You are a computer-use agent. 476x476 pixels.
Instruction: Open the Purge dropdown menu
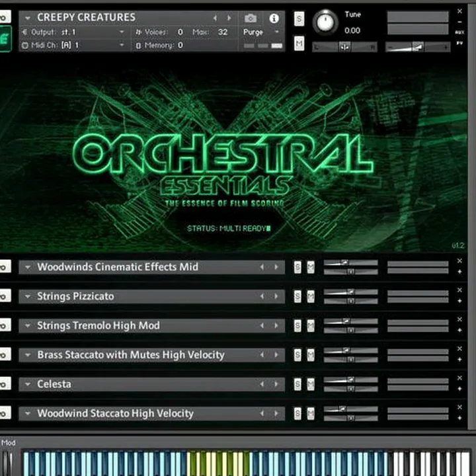click(276, 32)
